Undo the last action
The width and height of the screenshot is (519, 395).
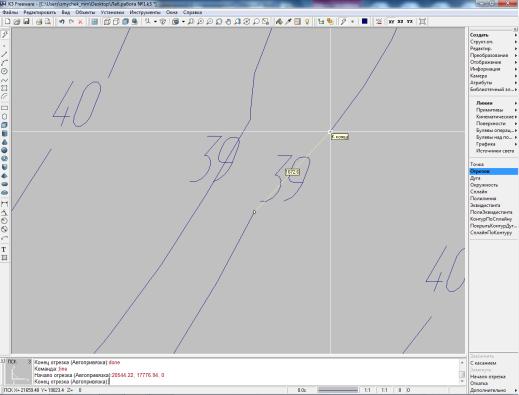[62, 22]
